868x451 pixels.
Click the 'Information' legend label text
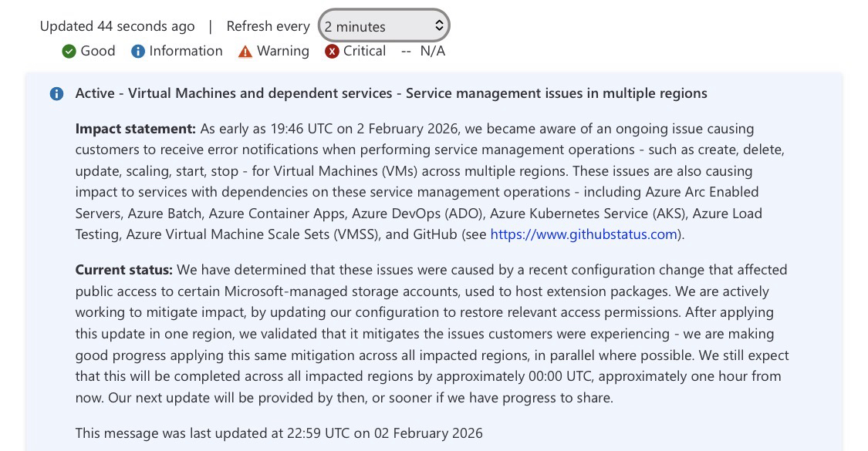[x=186, y=51]
